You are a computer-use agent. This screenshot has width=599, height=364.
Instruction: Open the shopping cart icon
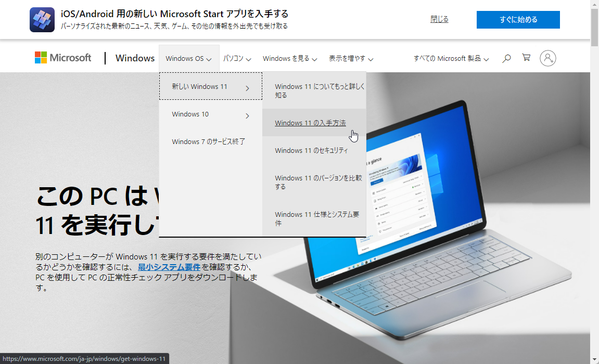coord(526,58)
